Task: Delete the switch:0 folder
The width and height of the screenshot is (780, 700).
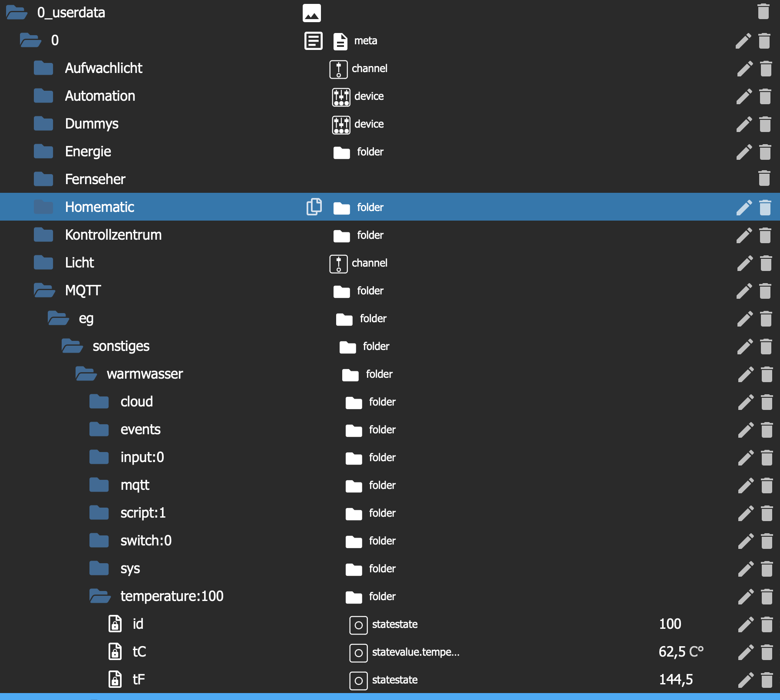Action: tap(767, 541)
